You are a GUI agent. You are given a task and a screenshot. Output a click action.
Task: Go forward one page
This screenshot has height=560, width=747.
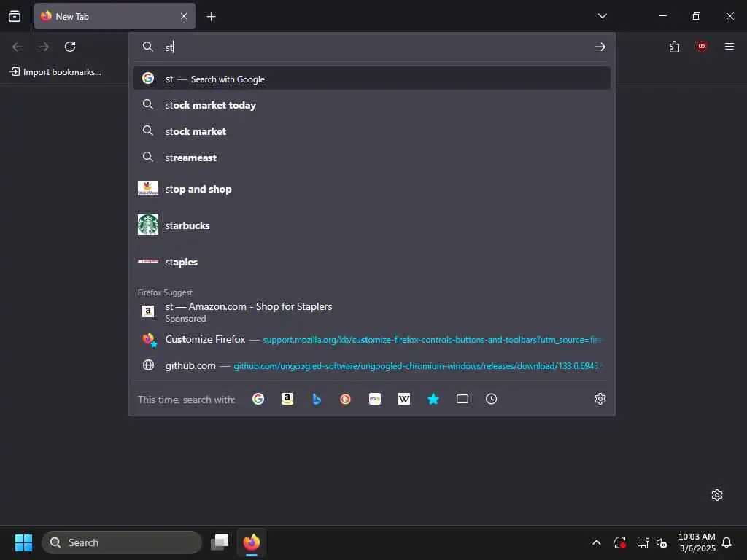[44, 47]
